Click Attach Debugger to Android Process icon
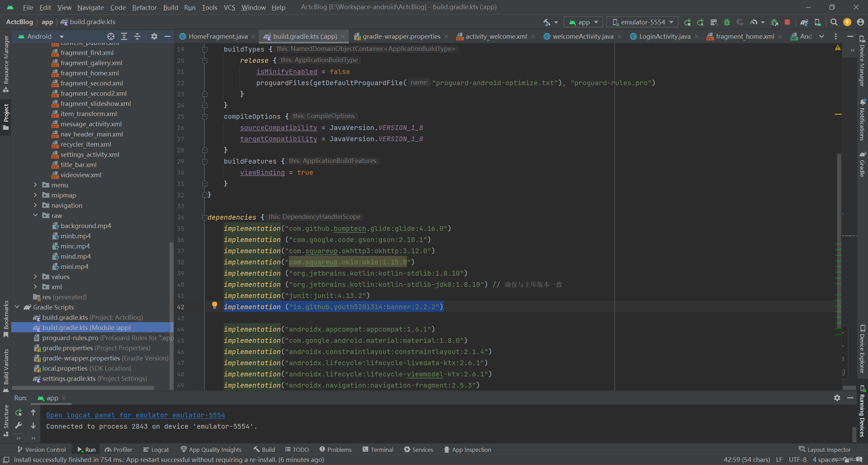 pyautogui.click(x=774, y=22)
